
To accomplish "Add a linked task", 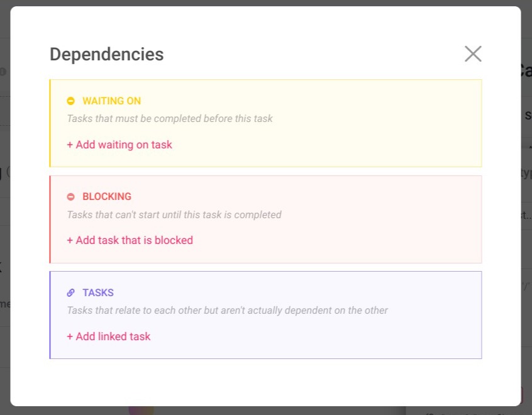I will pos(109,336).
